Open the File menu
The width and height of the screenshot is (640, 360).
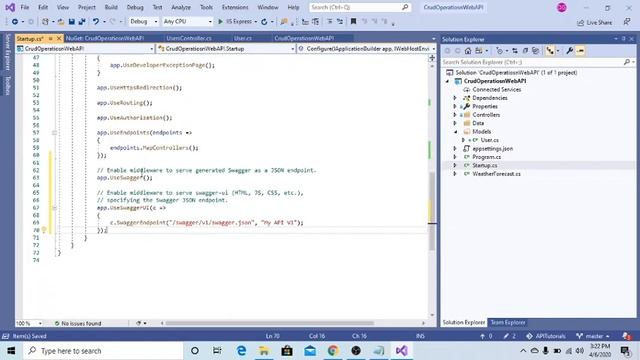coord(25,7)
